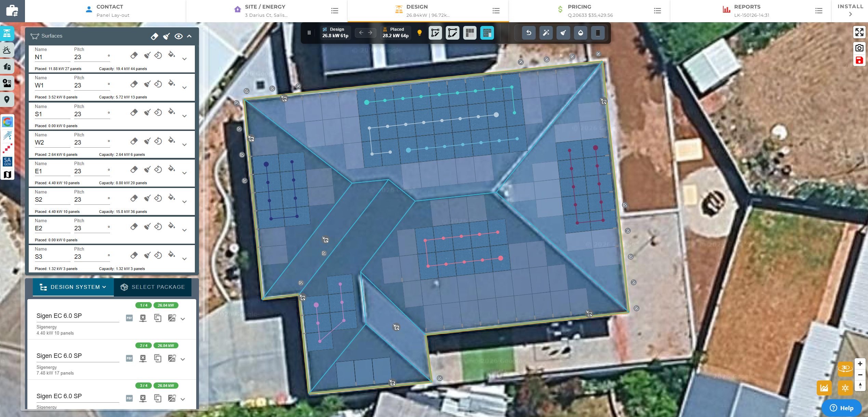Screen dimensions: 868x417
Task: Click the edit surface outline pencil tool
Action: coord(452,33)
